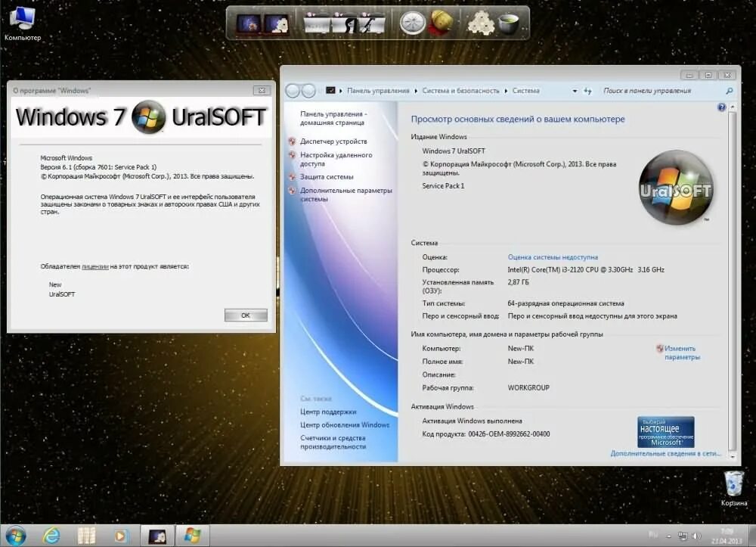Select the Система breadcrumb item
Screen dimensions: 756x547
[x=526, y=90]
